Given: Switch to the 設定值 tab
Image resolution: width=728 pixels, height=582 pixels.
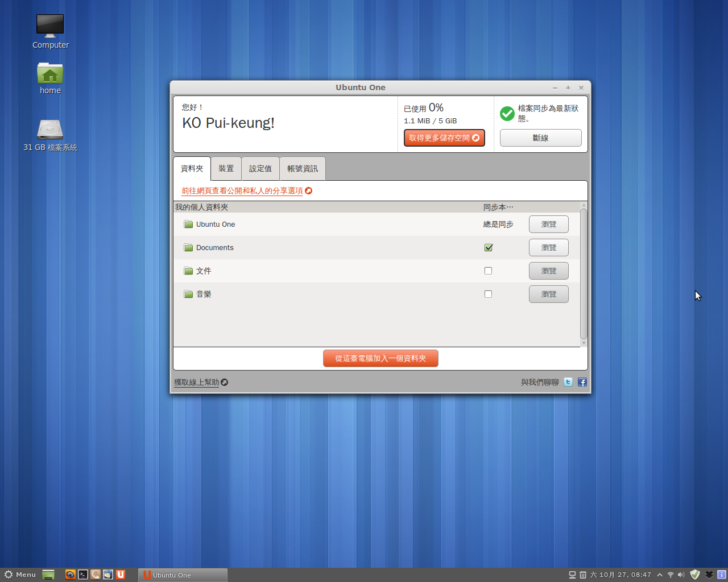Looking at the screenshot, I should [260, 169].
